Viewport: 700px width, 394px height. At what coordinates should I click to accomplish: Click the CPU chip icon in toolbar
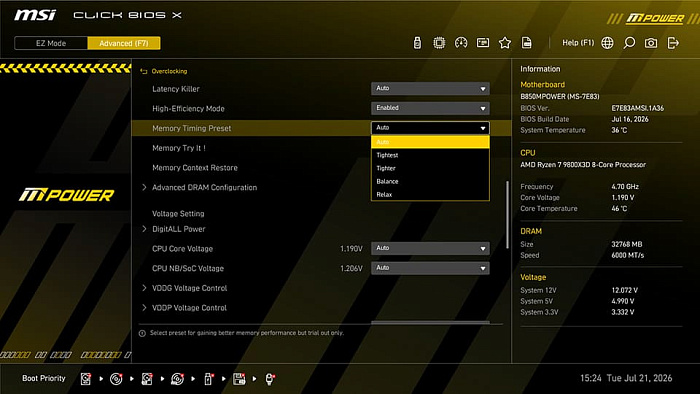439,43
